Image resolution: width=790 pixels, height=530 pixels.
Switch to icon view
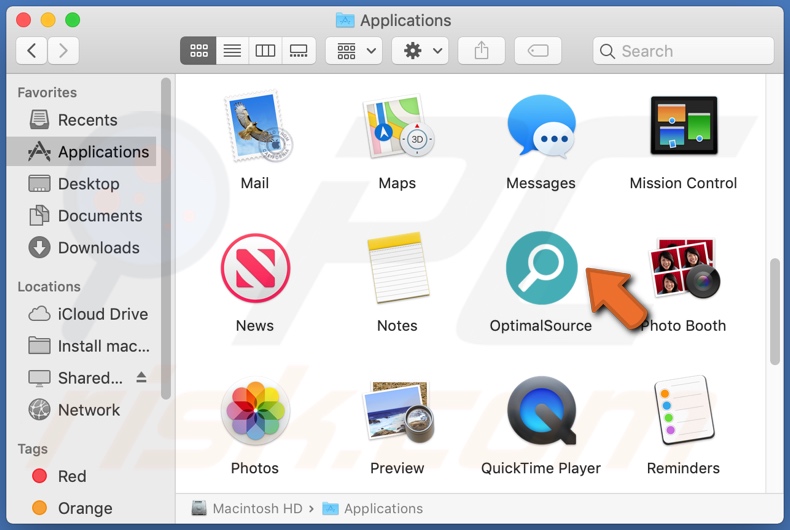point(198,50)
